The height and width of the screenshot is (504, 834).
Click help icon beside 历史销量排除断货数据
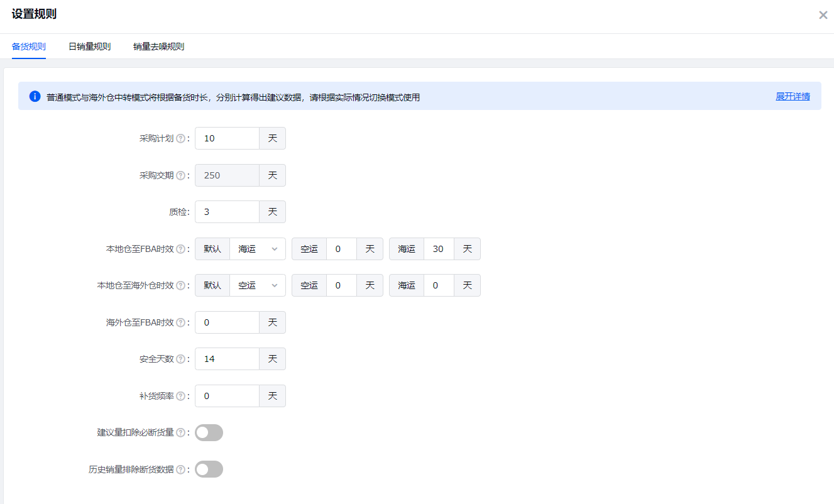[180, 469]
